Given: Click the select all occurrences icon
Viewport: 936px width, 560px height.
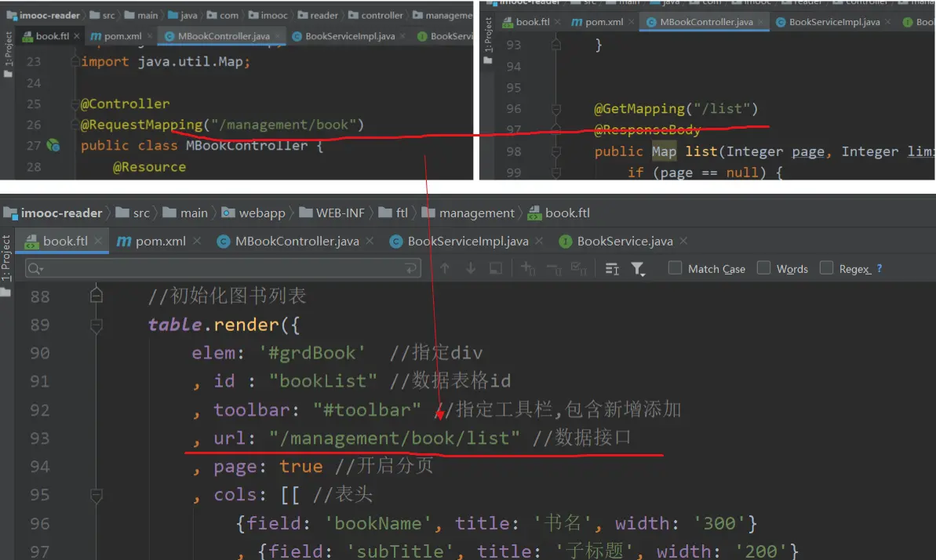Looking at the screenshot, I should click(578, 269).
